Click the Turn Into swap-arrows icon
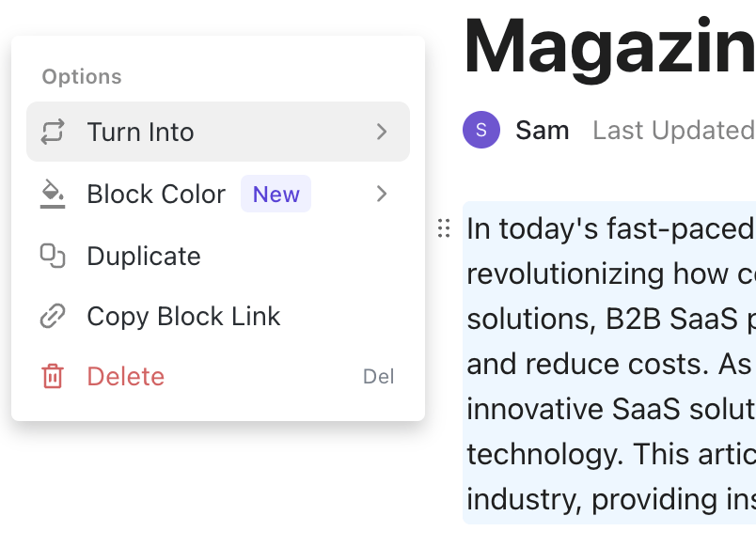This screenshot has height=547, width=756. (53, 132)
